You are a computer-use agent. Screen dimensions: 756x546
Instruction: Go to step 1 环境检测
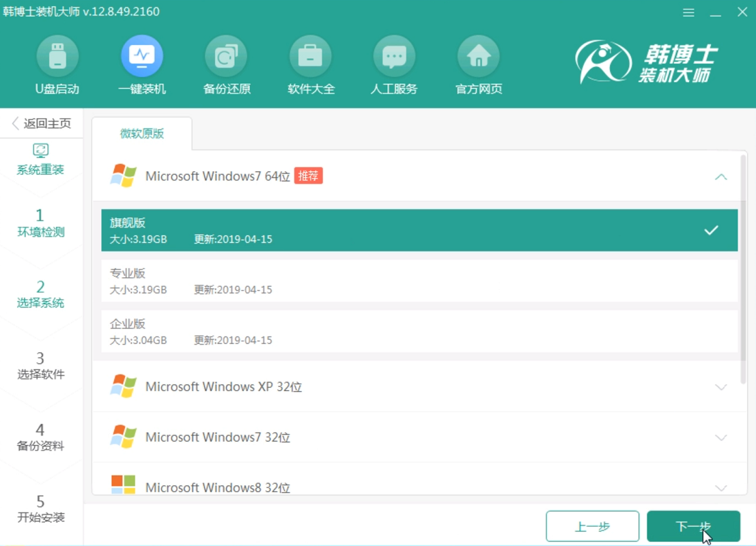pos(40,222)
